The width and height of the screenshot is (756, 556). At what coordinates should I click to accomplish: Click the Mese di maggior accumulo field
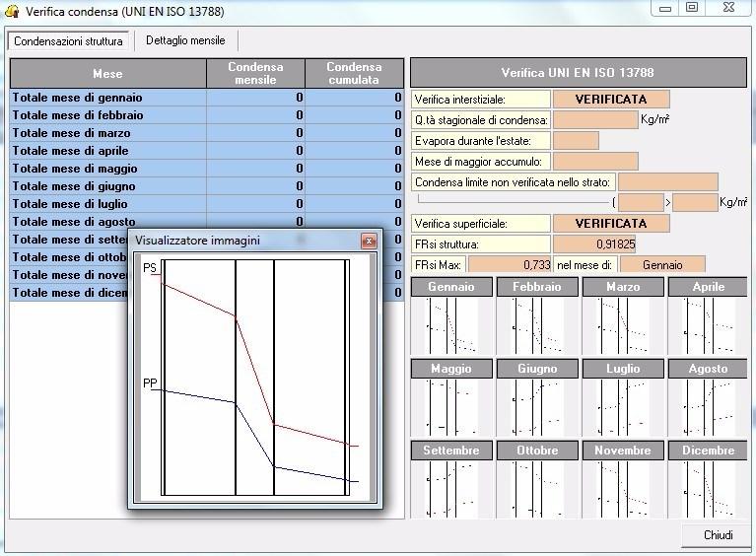click(595, 161)
